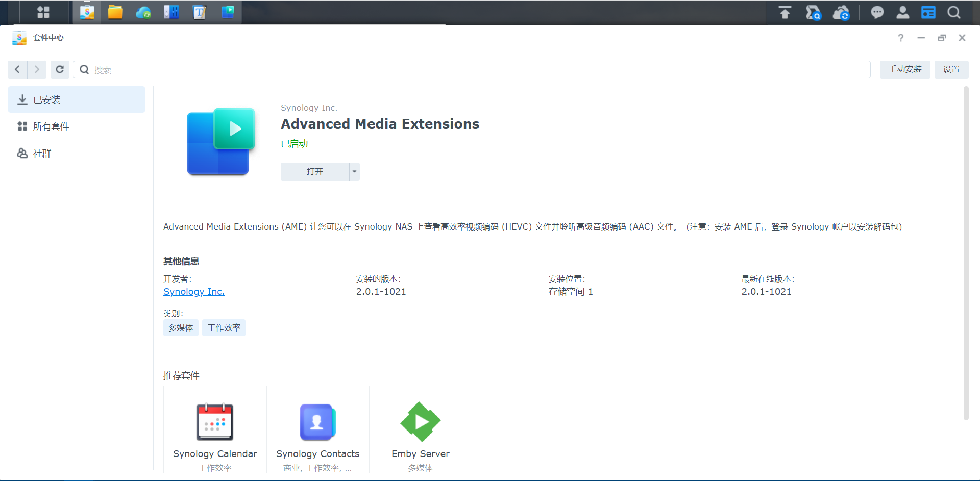
Task: Select the 已安装 sidebar item
Action: [x=77, y=99]
